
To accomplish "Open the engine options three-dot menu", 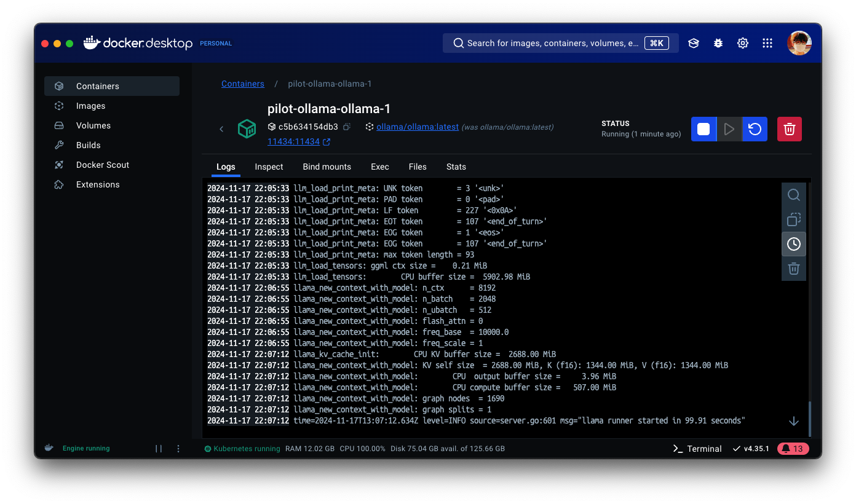I will point(178,449).
